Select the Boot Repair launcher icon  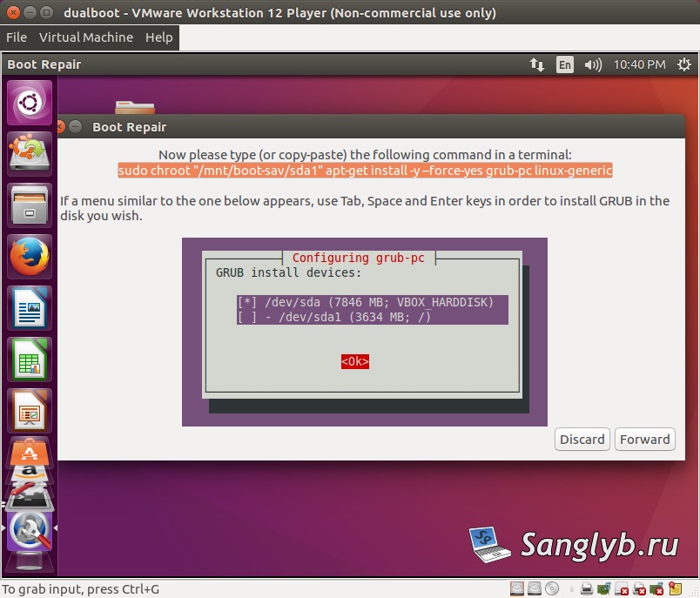click(30, 531)
